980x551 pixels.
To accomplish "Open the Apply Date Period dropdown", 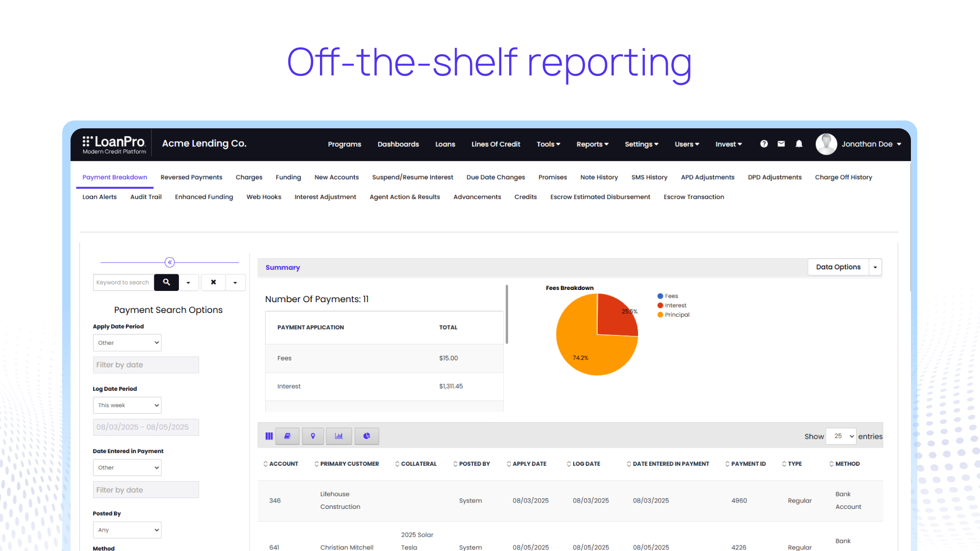I will 127,343.
